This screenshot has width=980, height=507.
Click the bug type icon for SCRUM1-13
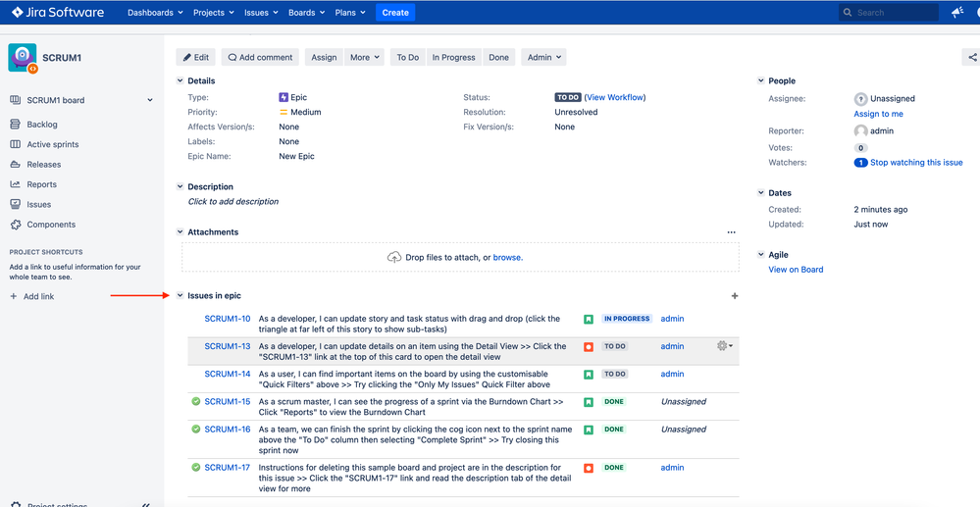589,346
